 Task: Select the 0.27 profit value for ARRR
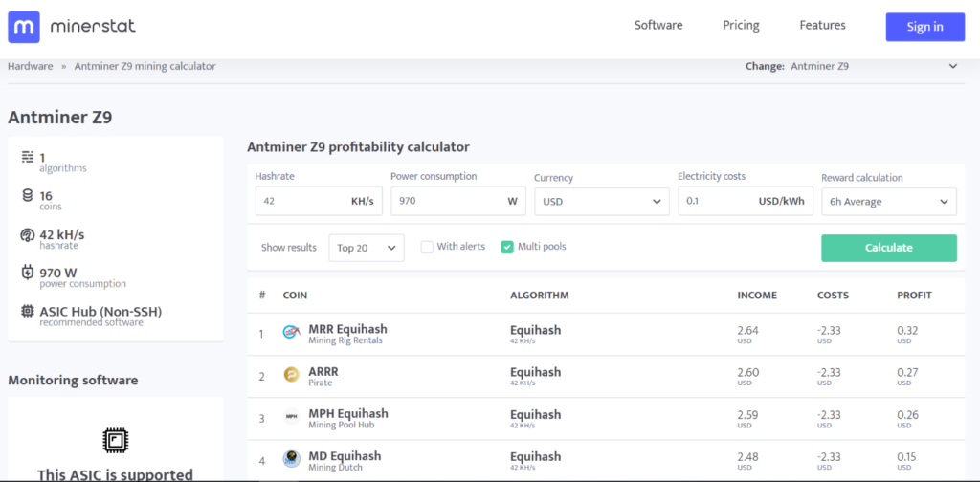[x=907, y=372]
